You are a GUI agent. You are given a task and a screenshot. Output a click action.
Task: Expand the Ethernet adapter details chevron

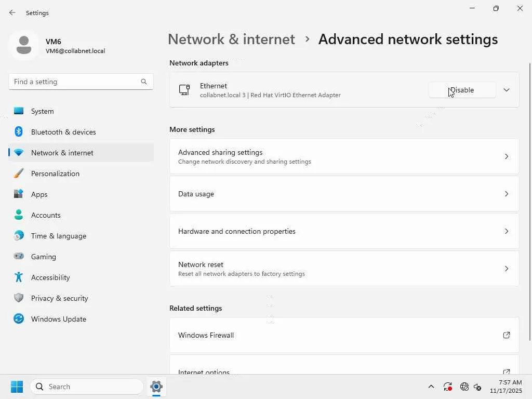pos(507,90)
